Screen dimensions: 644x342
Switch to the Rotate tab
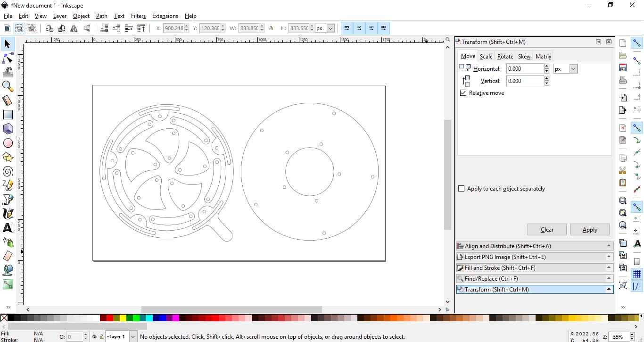click(x=505, y=57)
